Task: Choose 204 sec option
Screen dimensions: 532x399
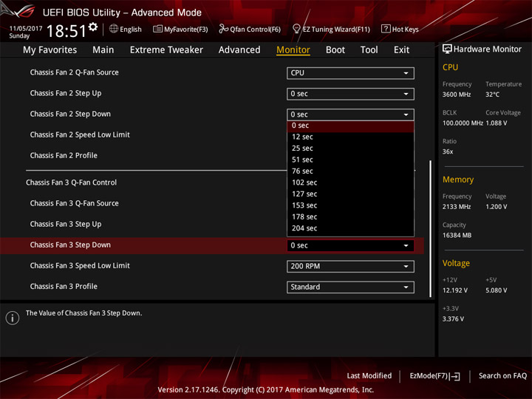Action: (x=350, y=228)
